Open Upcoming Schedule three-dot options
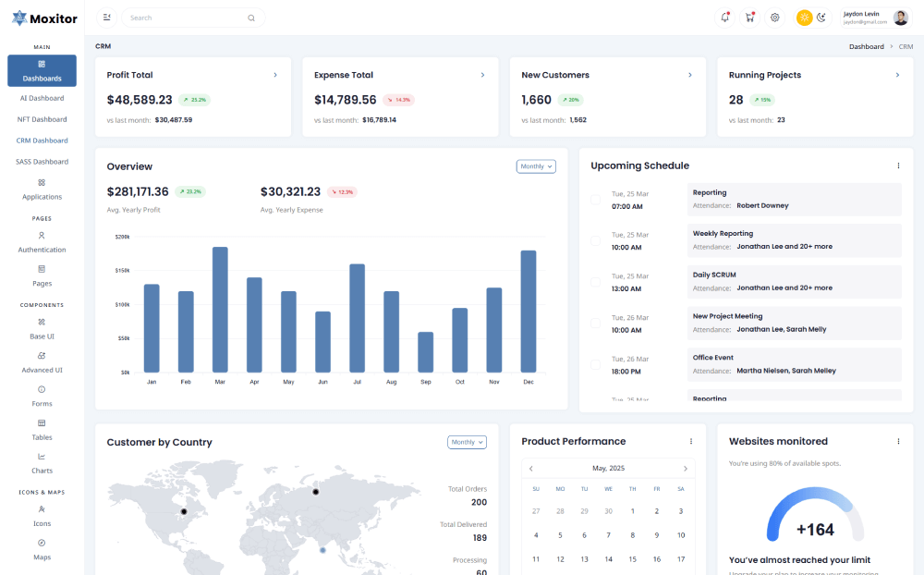The image size is (924, 575). (x=898, y=165)
